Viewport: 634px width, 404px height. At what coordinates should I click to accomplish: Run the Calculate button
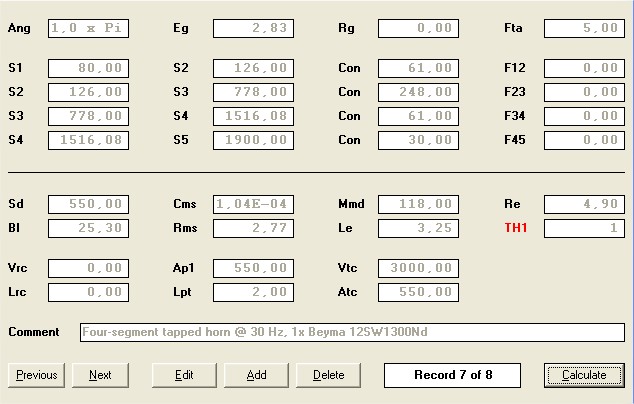click(584, 375)
